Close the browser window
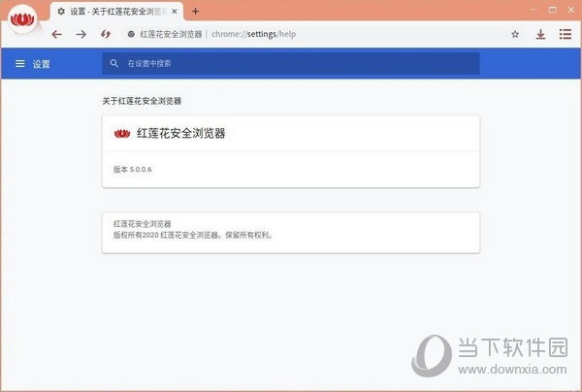Image resolution: width=582 pixels, height=392 pixels. coord(571,10)
